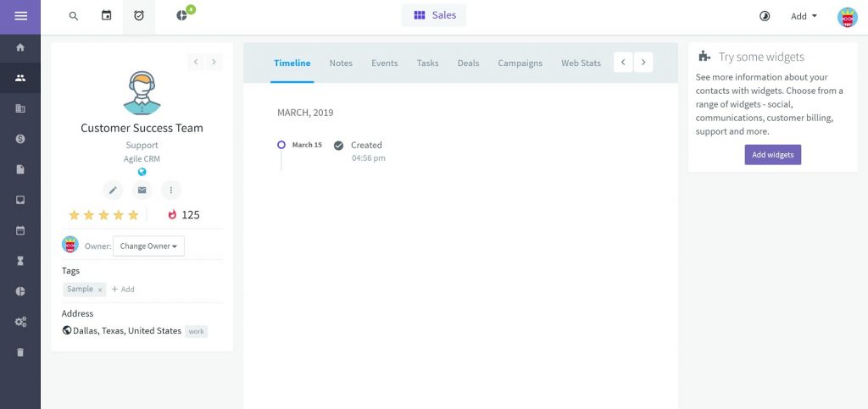Screen dimensions: 868x409
Task: Open the pie chart notifications icon with badge
Action: coord(183,15)
